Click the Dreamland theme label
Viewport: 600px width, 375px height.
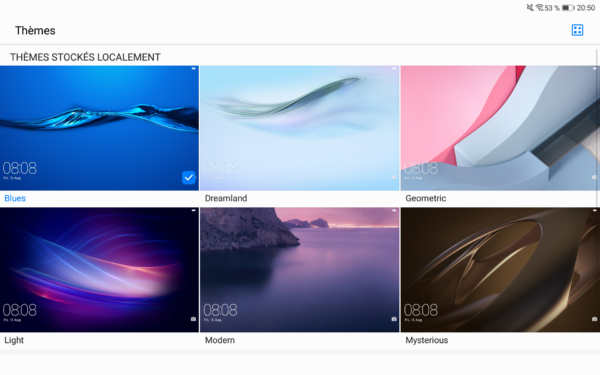tap(226, 198)
